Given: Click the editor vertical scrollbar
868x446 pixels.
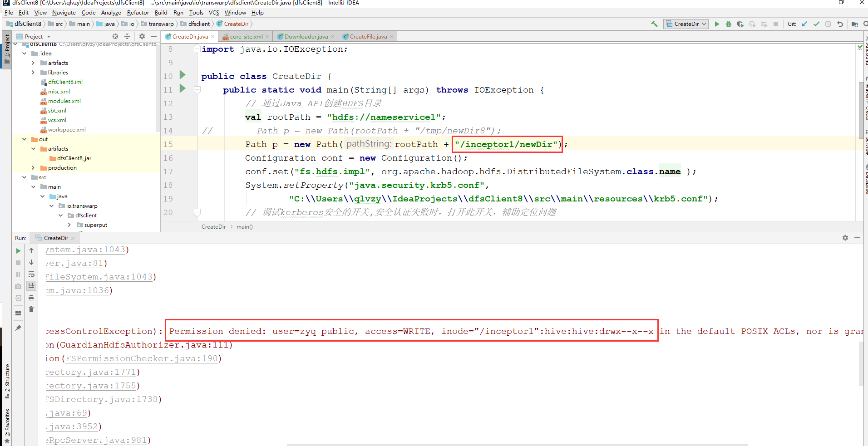Looking at the screenshot, I should (861, 110).
